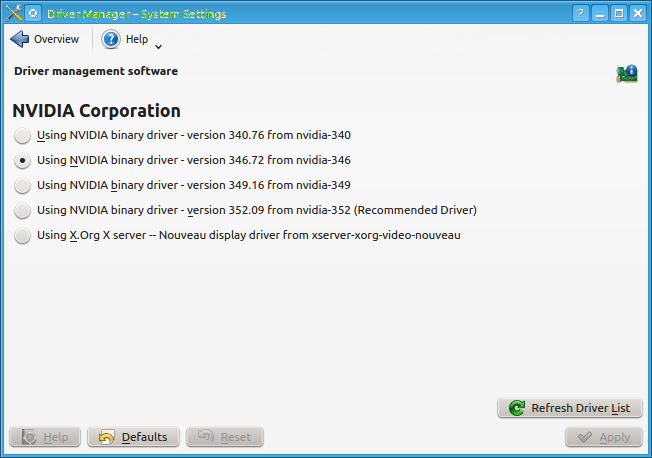Click Driver management software label
This screenshot has width=652, height=458.
(96, 71)
